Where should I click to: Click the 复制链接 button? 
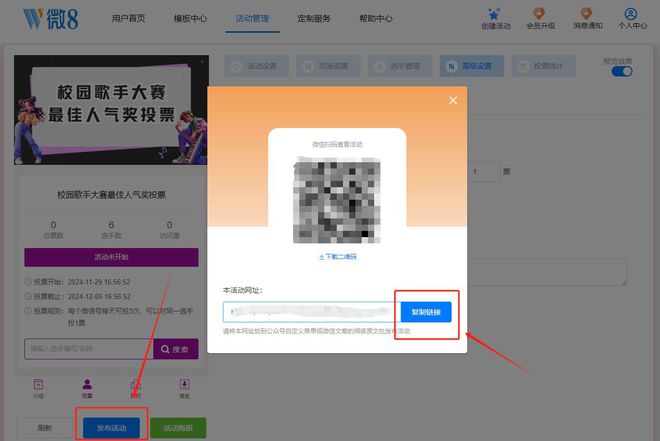(x=426, y=312)
